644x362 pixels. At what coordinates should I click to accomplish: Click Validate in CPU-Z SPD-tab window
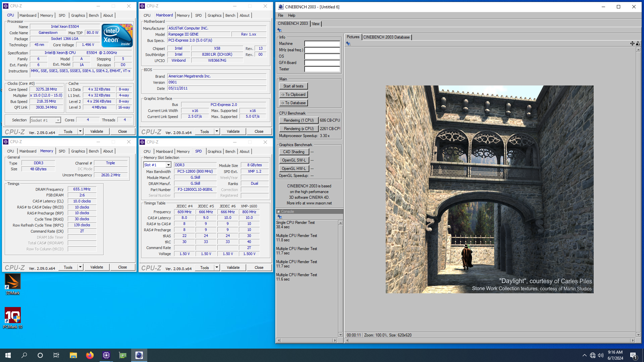click(x=233, y=267)
